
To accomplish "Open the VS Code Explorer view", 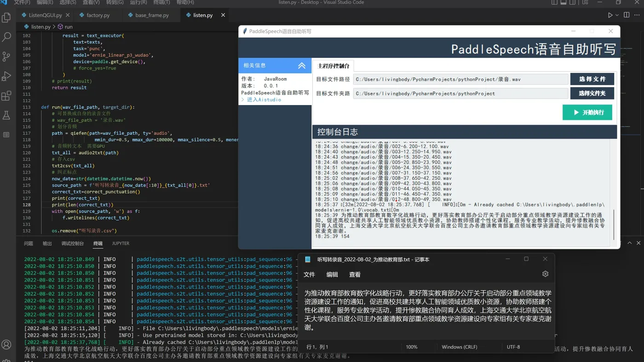I will click(6, 18).
